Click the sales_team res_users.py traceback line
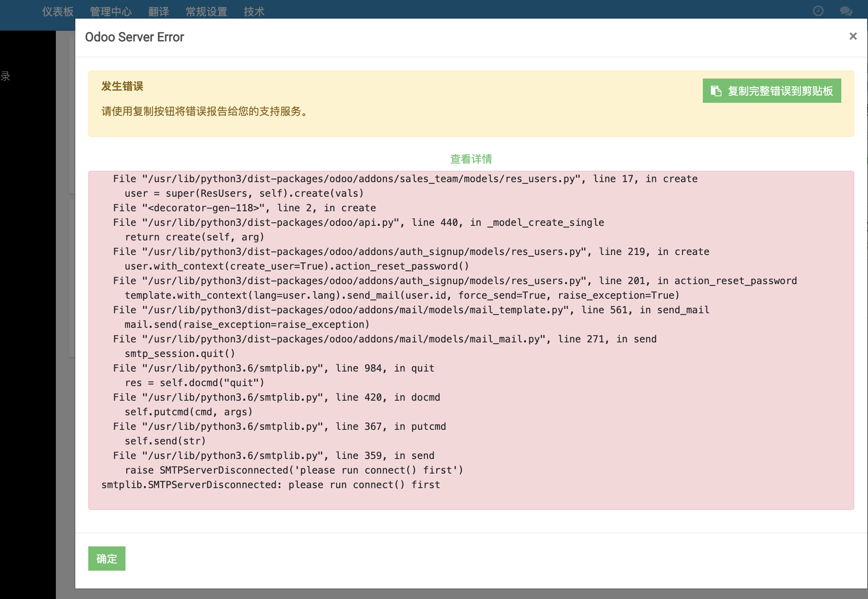 click(405, 178)
